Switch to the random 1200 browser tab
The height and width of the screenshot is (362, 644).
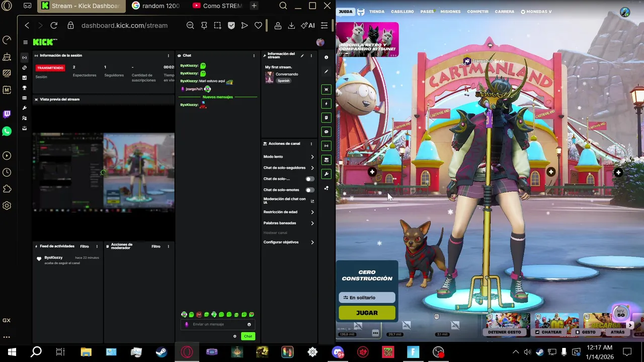click(156, 6)
